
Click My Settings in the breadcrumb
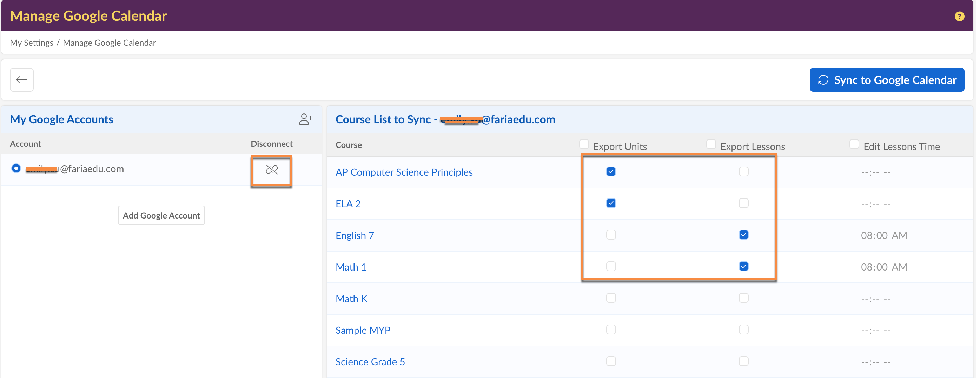click(x=32, y=43)
